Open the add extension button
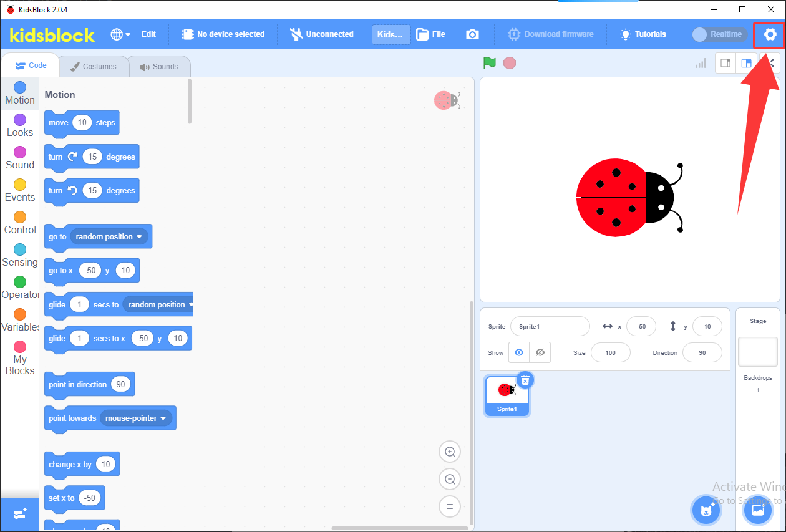This screenshot has width=786, height=532. point(19,515)
